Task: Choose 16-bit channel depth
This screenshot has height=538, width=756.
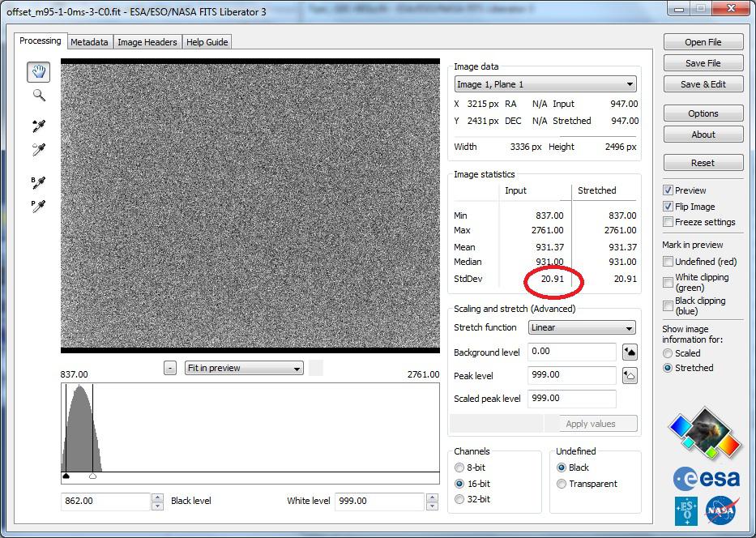Action: [459, 484]
